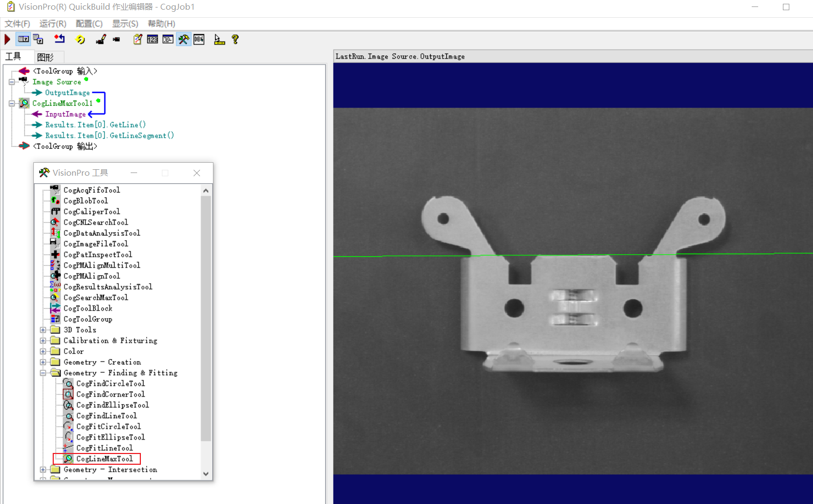The width and height of the screenshot is (813, 504).
Task: Click the scrollbar down arrow in tools window
Action: [x=206, y=473]
